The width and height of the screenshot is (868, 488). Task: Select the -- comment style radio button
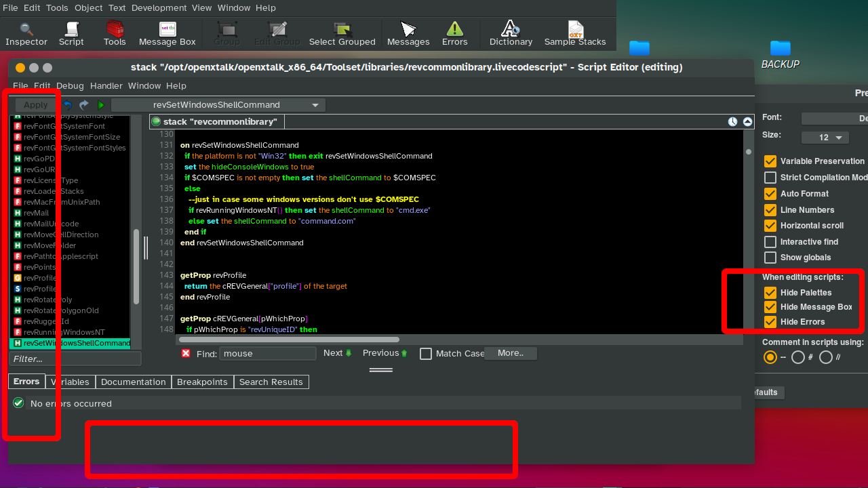[770, 357]
